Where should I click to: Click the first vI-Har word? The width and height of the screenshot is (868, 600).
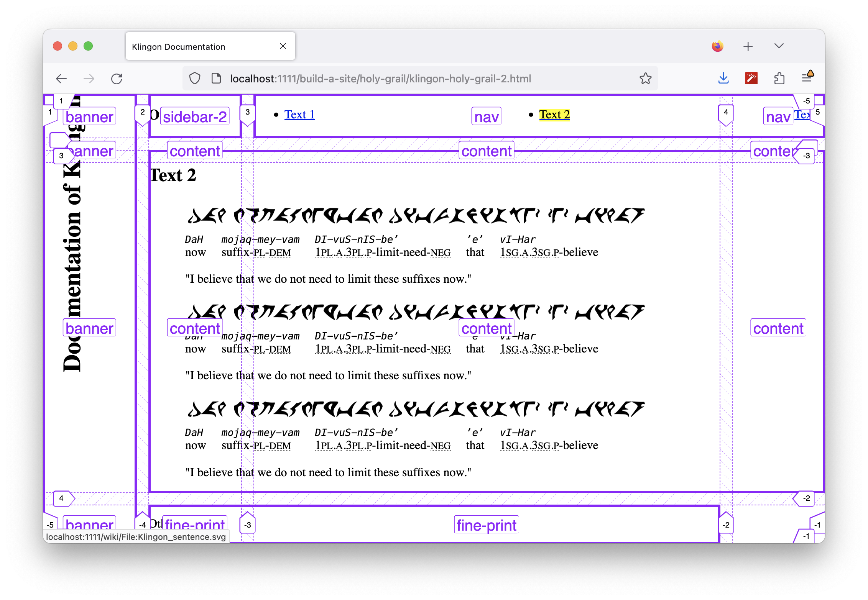click(x=518, y=239)
